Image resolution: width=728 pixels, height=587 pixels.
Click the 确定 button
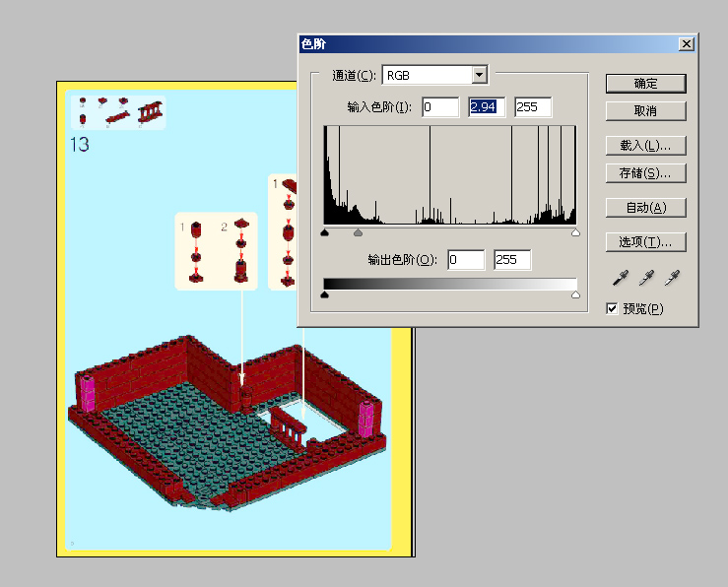pyautogui.click(x=646, y=84)
